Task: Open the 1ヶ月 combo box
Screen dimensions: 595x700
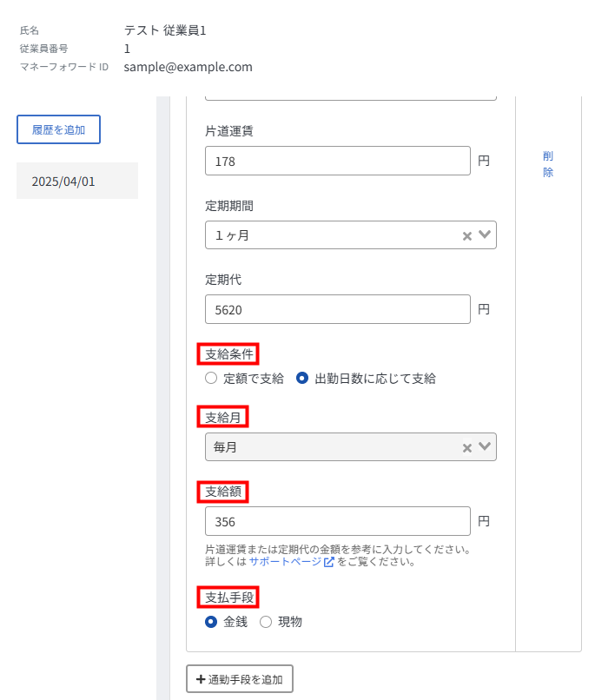Action: pos(351,234)
